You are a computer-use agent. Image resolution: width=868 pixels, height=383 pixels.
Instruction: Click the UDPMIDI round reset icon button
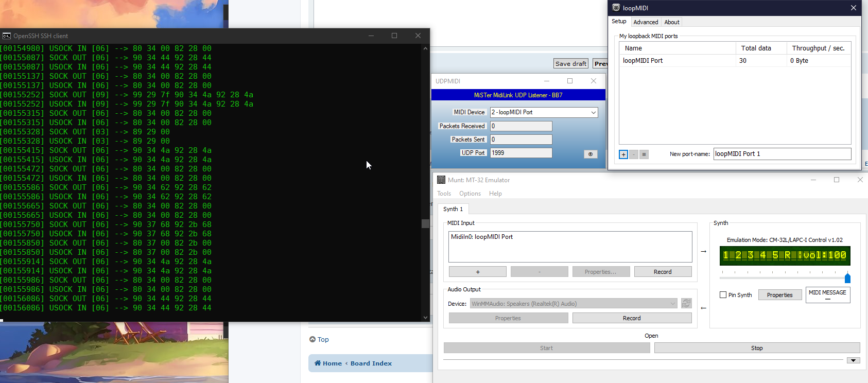pyautogui.click(x=591, y=154)
